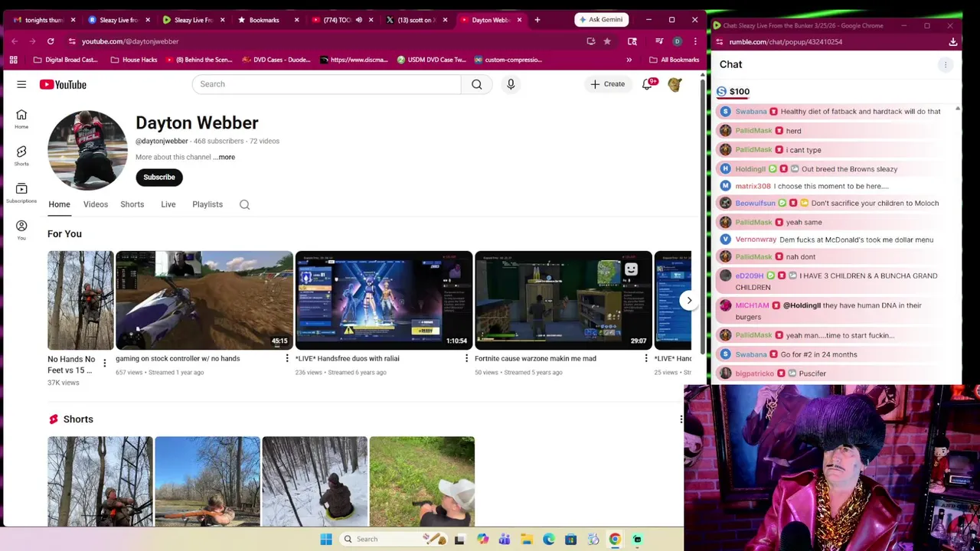980x551 pixels.
Task: Bookmark this page with the star icon
Action: (x=607, y=41)
